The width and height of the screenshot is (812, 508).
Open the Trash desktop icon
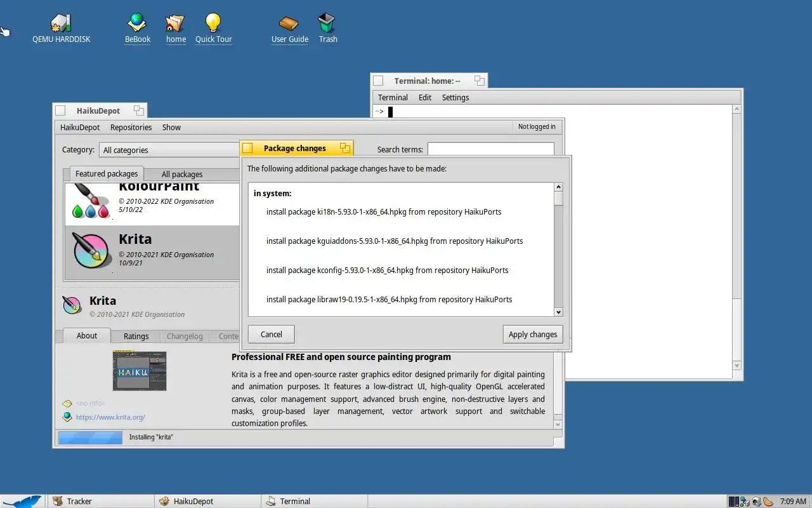pos(327,23)
